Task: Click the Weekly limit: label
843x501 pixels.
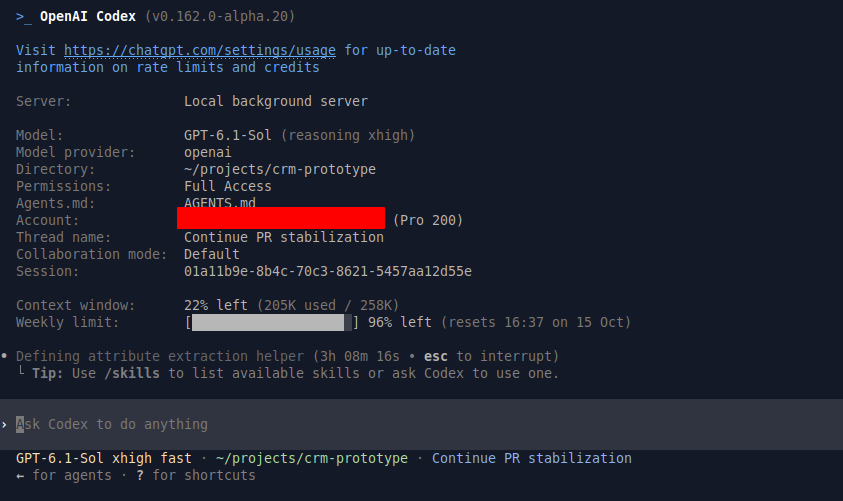Action: click(x=68, y=323)
